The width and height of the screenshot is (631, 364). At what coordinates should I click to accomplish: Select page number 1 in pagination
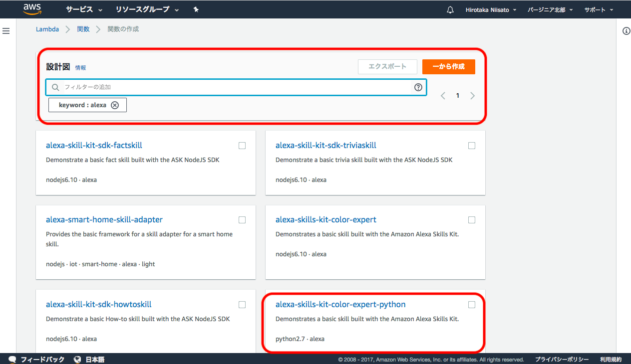tap(457, 96)
